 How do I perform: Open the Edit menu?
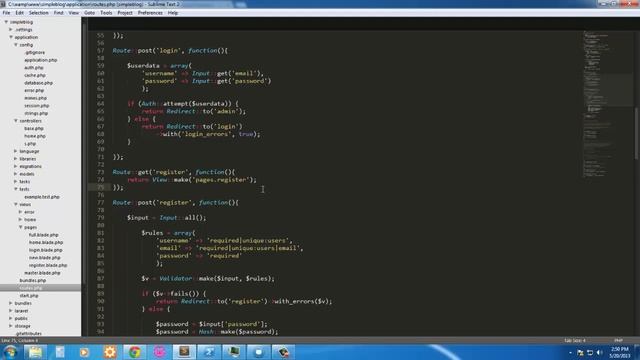[x=19, y=13]
